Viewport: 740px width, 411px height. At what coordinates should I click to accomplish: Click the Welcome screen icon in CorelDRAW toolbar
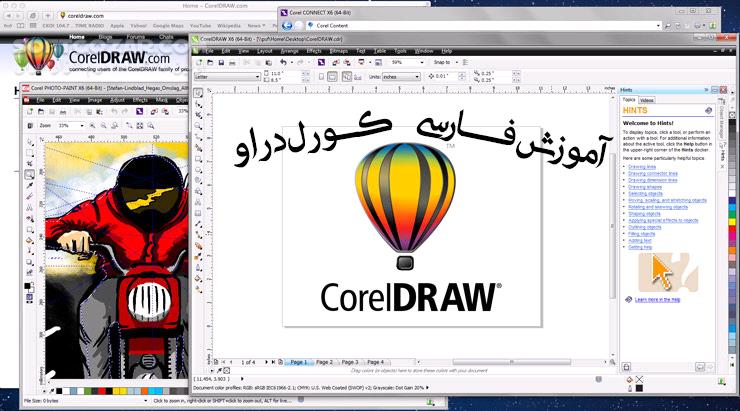pyautogui.click(x=378, y=62)
